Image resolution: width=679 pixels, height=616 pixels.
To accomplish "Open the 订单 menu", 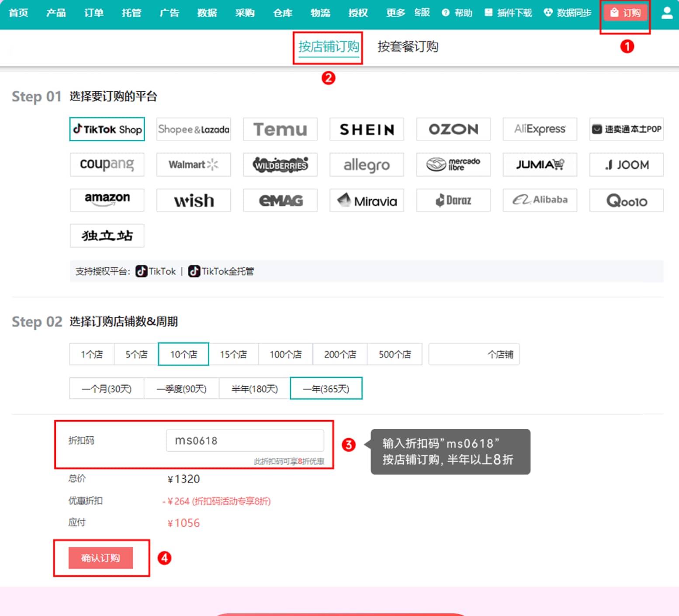I will (94, 13).
